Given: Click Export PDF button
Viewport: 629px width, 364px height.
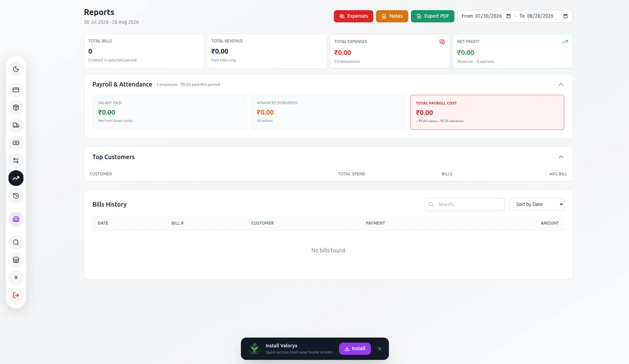Looking at the screenshot, I should click(433, 16).
